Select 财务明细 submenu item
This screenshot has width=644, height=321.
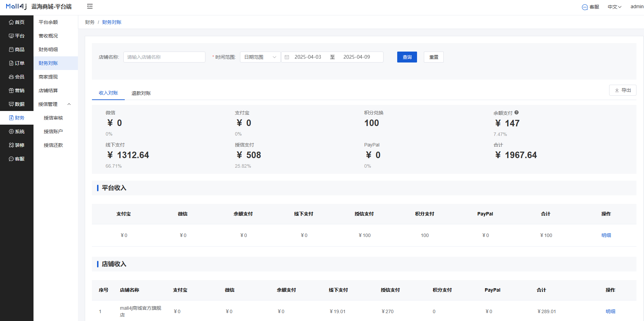56,50
